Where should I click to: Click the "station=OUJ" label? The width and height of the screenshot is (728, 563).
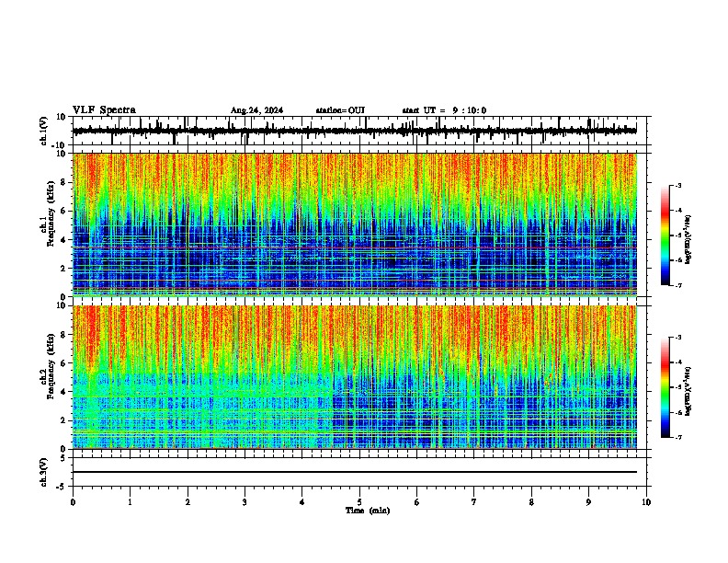point(340,110)
